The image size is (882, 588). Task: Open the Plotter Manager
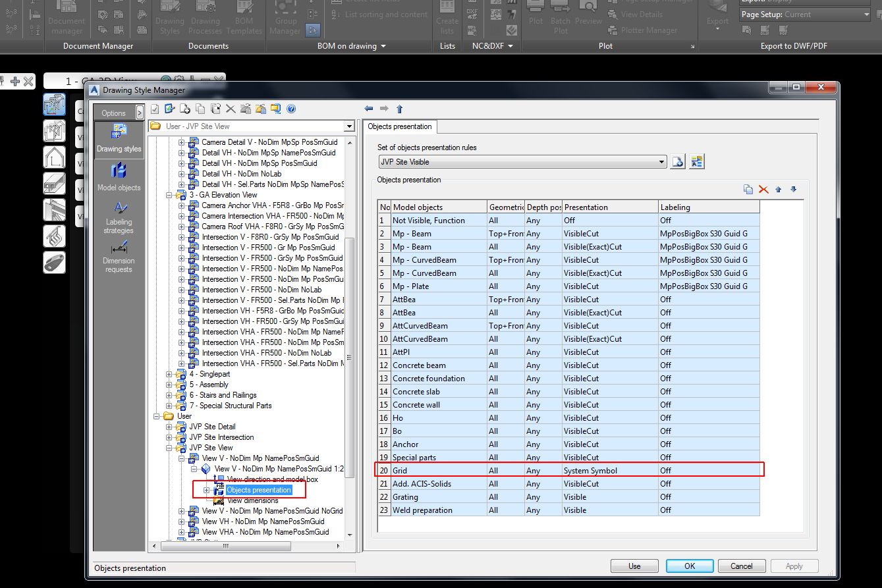tap(648, 30)
